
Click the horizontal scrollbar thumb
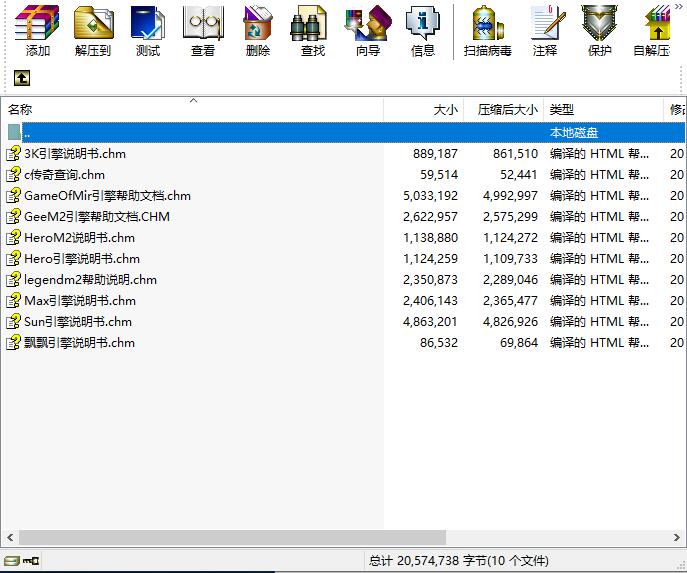tap(232, 537)
